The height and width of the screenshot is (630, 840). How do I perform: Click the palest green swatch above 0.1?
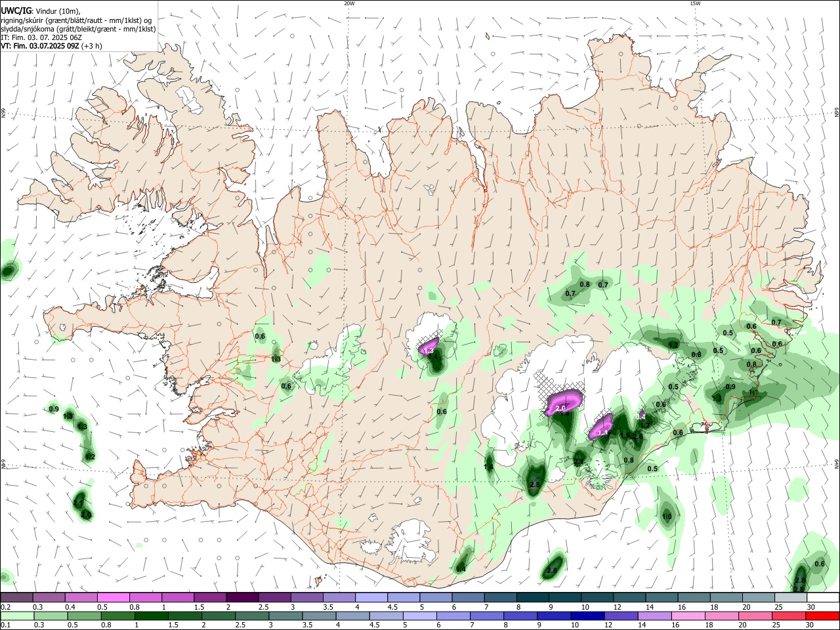16,616
